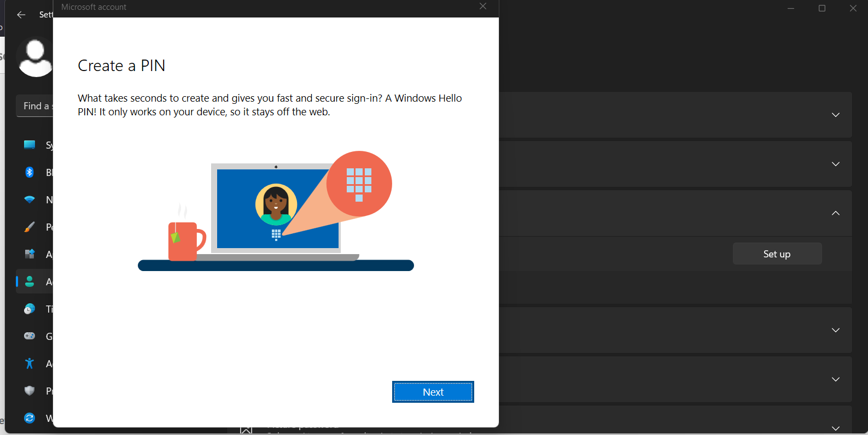The width and height of the screenshot is (868, 435).
Task: Go back with the Settings back arrow
Action: 21,15
